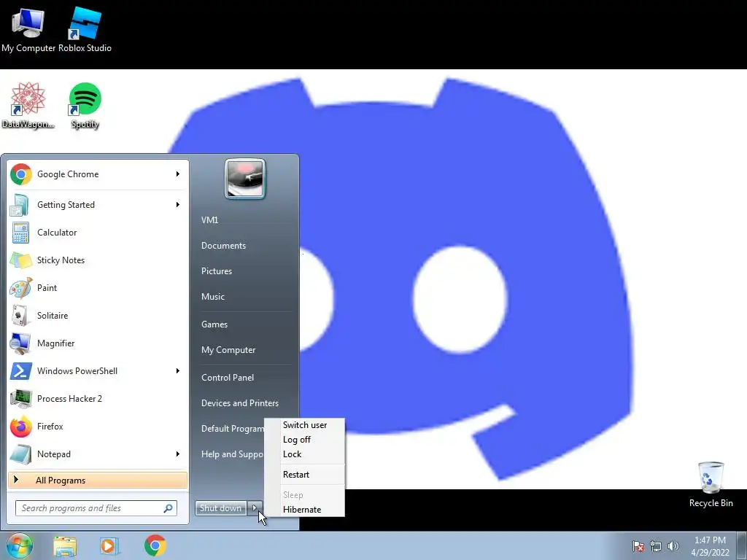The height and width of the screenshot is (560, 747).
Task: Open Windows Media Player from taskbar
Action: 109,546
